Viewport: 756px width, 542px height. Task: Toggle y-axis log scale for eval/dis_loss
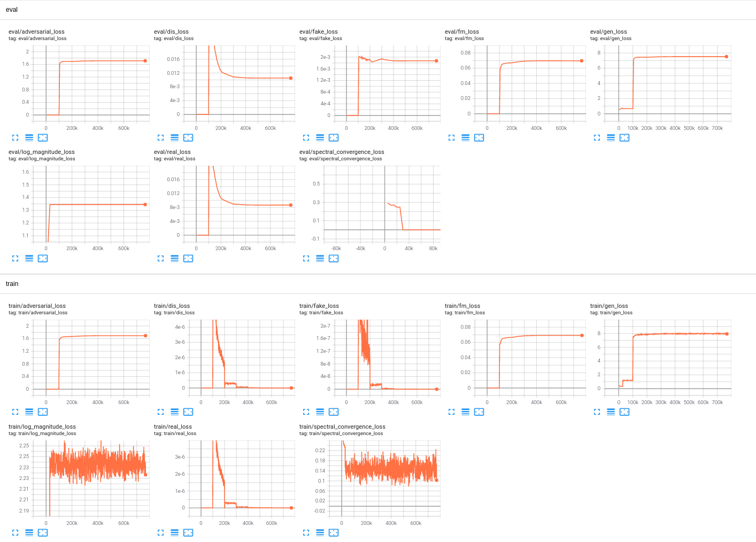click(x=174, y=138)
